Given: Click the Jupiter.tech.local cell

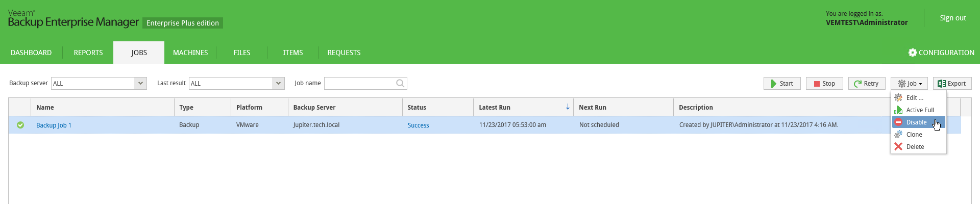Looking at the screenshot, I should pos(345,125).
